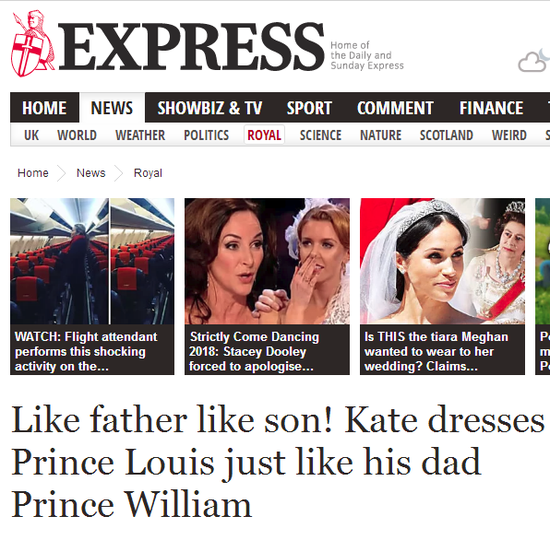Open the cloud and moon weather icon
550x540 pixels.
click(534, 61)
